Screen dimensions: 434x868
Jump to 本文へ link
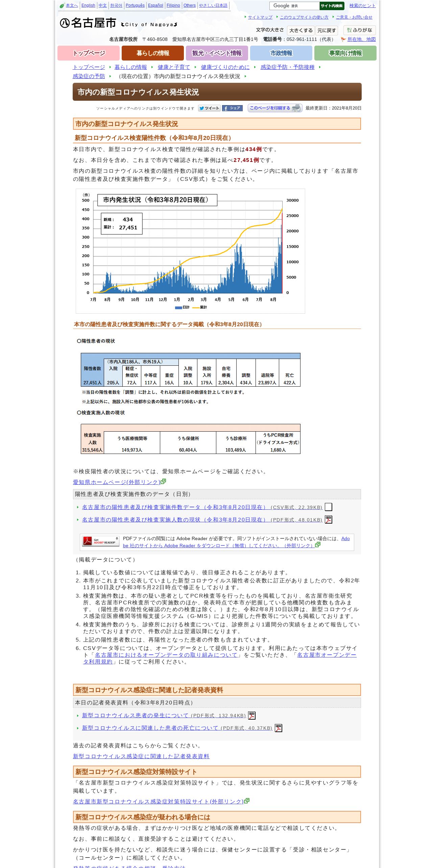coord(72,5)
